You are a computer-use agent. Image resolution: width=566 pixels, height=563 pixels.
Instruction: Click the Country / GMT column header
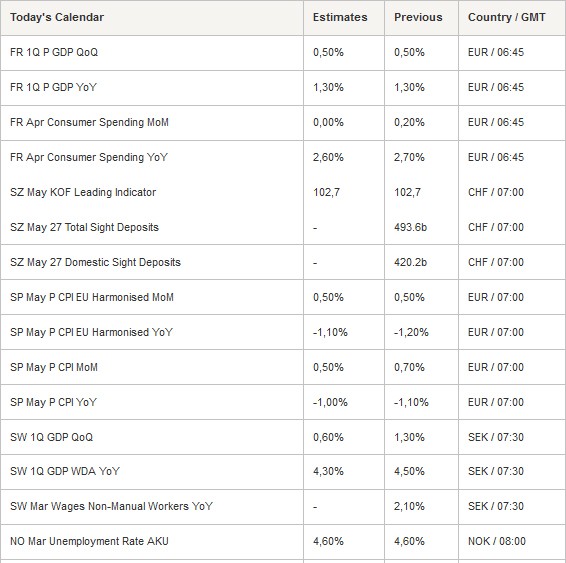[506, 17]
